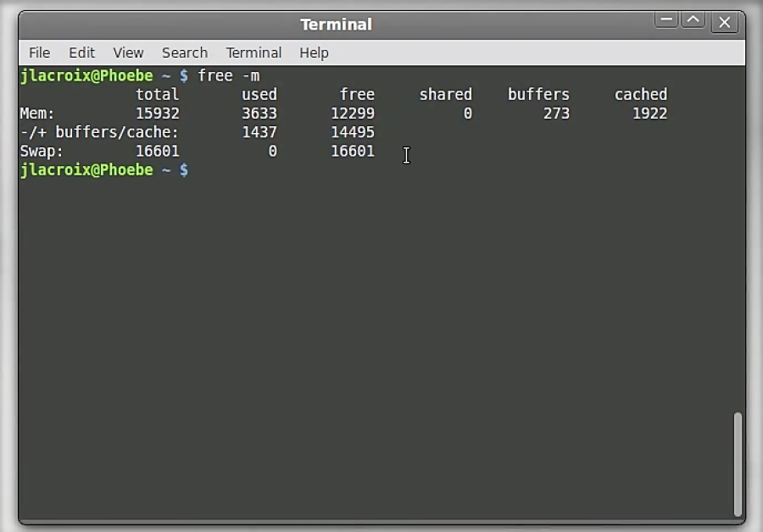Click the 'used' column header
Image resolution: width=763 pixels, height=532 pixels.
pyautogui.click(x=259, y=94)
